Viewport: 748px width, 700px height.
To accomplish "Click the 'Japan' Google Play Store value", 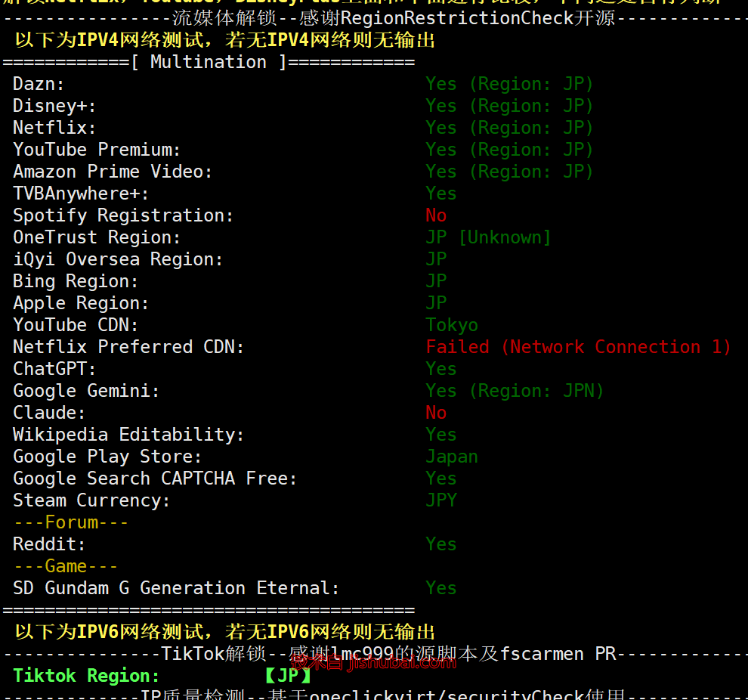I will (452, 457).
